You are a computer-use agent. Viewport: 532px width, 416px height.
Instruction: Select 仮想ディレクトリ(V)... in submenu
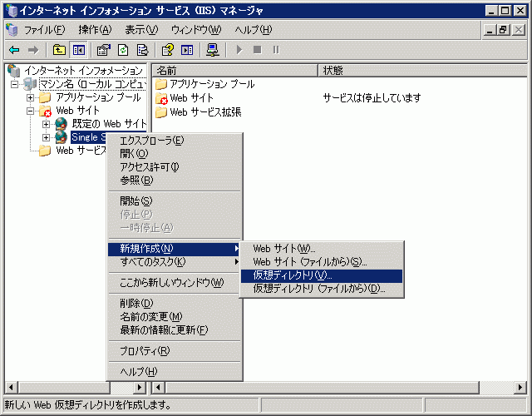pyautogui.click(x=322, y=275)
